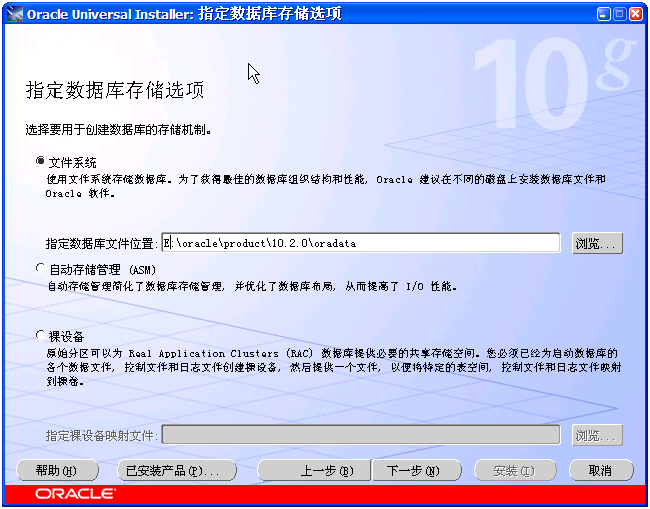650x509 pixels.
Task: Click the maximize window button
Action: pyautogui.click(x=620, y=14)
